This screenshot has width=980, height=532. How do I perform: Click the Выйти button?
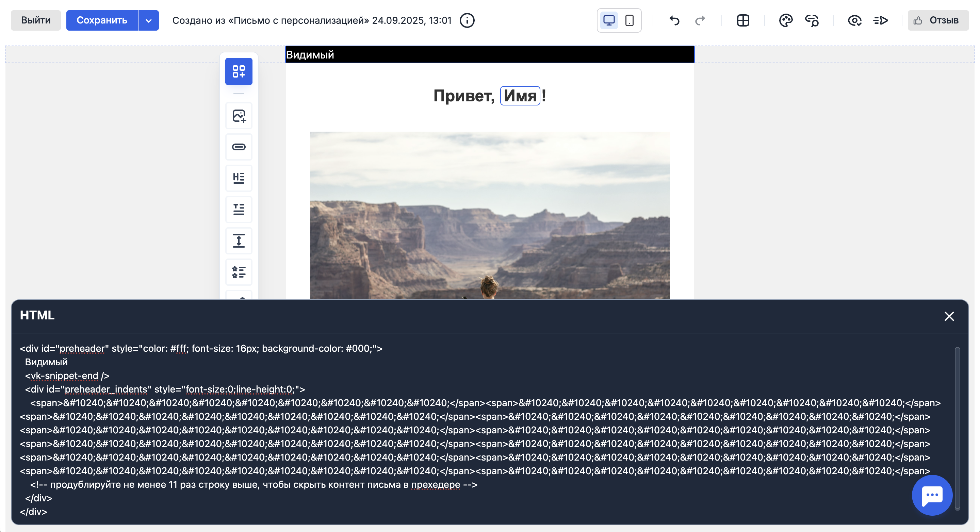35,20
